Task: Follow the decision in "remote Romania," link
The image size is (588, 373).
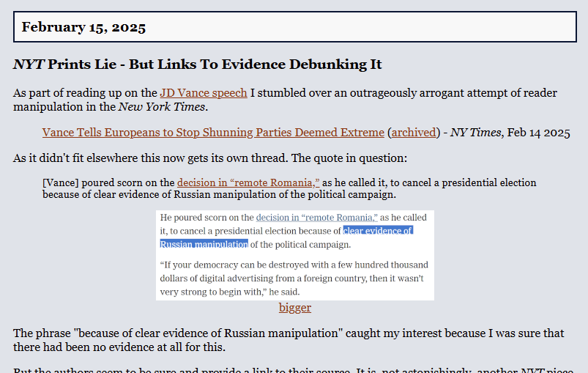Action: tap(248, 182)
